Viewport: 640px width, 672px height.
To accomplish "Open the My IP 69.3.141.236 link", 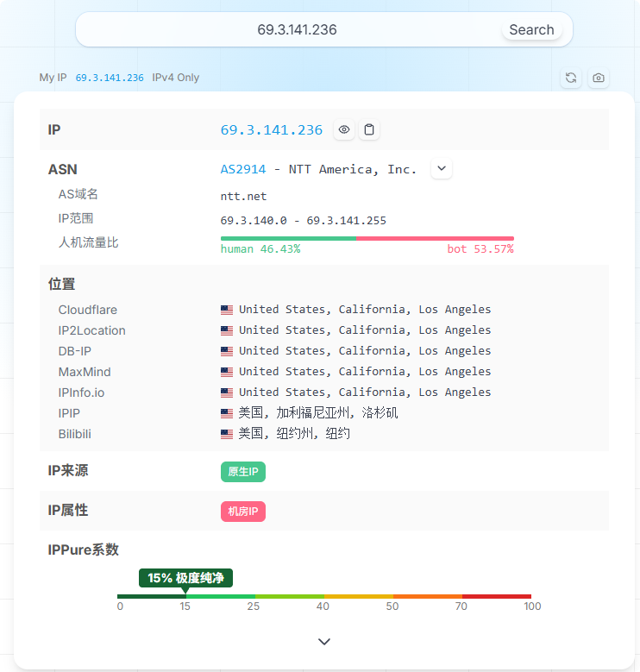I will [110, 78].
